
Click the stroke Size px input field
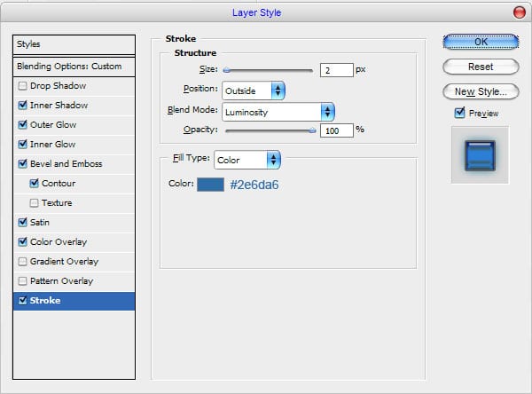(x=336, y=69)
